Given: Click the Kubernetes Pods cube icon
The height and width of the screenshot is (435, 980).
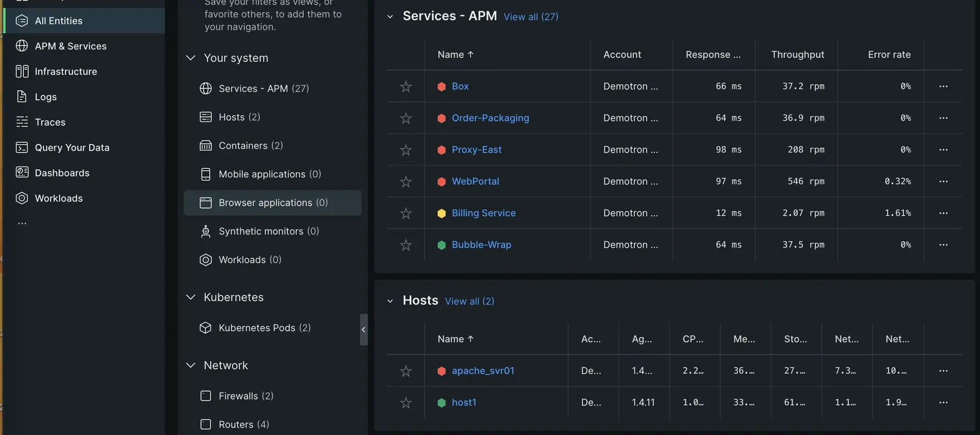Looking at the screenshot, I should [205, 328].
